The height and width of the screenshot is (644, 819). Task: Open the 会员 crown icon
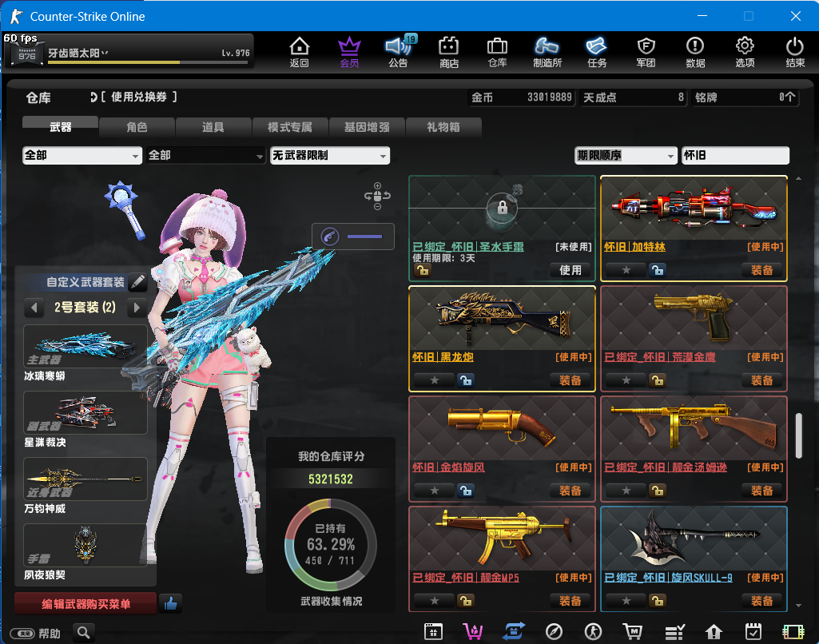pyautogui.click(x=349, y=52)
